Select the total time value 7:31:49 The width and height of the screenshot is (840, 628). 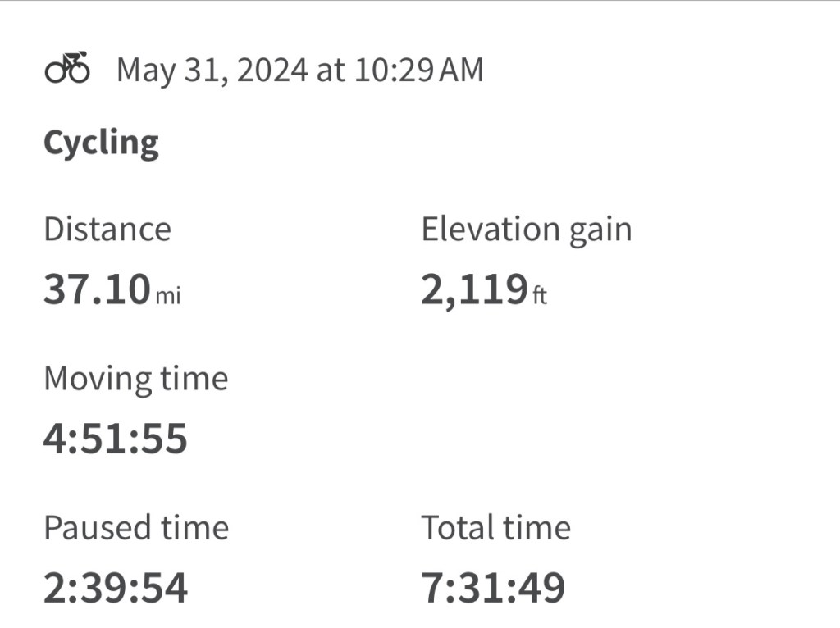pos(493,587)
